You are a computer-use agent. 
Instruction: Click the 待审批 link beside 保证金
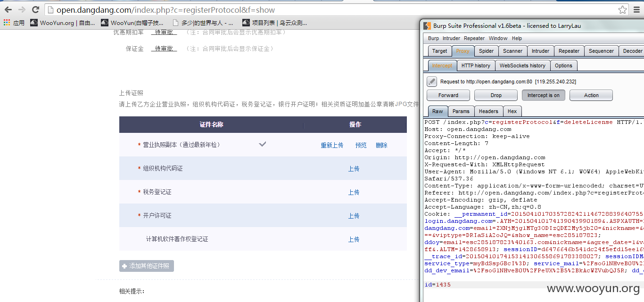pyautogui.click(x=164, y=49)
